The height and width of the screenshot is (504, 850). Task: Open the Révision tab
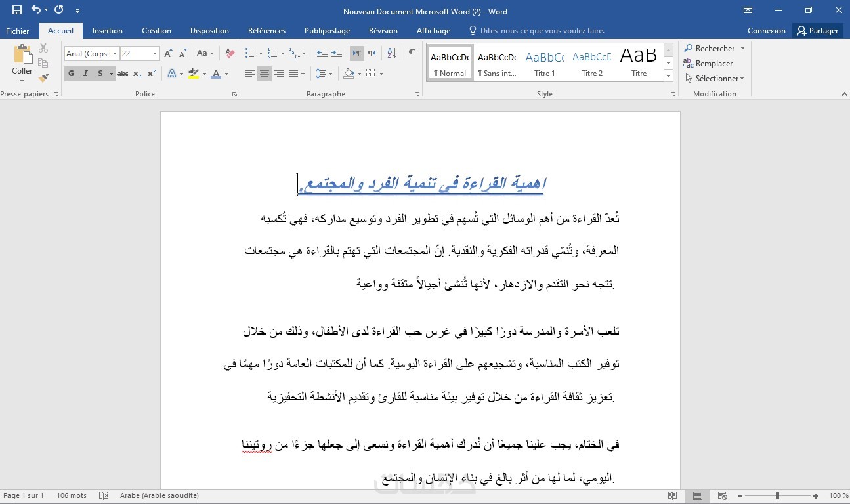click(x=383, y=31)
